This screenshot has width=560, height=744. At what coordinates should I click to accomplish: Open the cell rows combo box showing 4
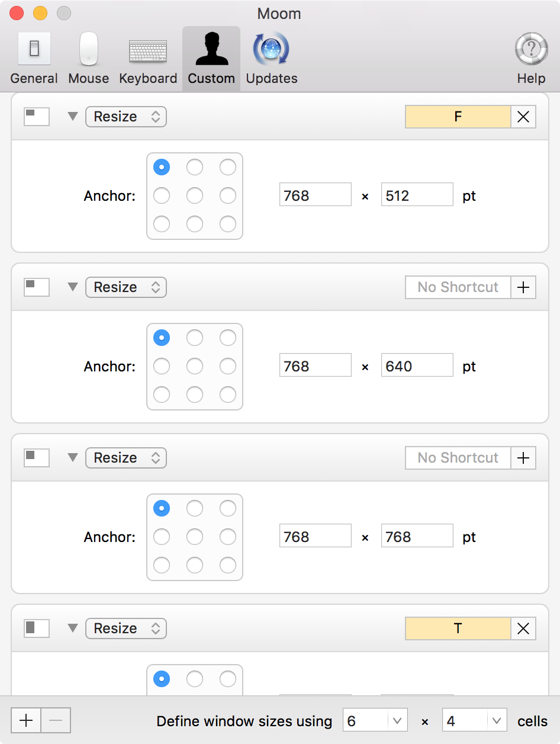click(x=496, y=721)
